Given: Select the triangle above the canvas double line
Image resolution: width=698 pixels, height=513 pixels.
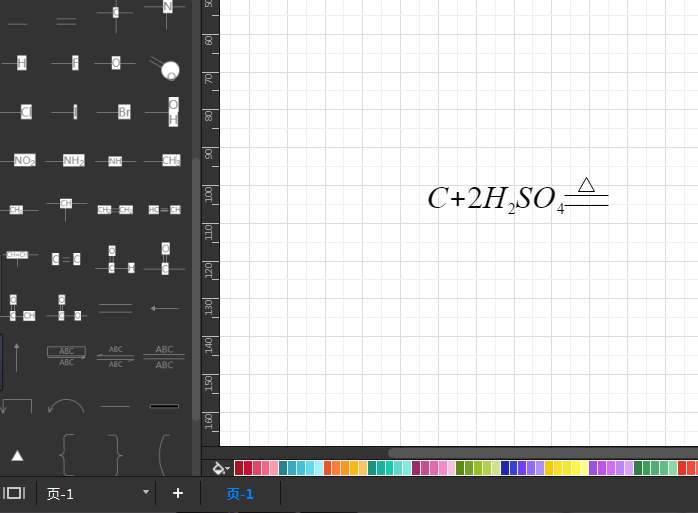Looking at the screenshot, I should [x=586, y=184].
